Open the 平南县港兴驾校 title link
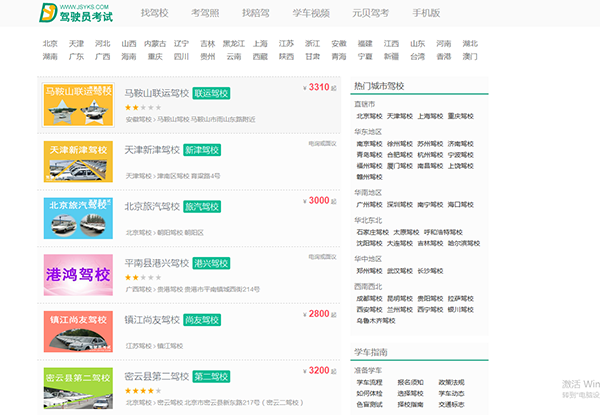Image resolution: width=600 pixels, height=415 pixels. (157, 263)
